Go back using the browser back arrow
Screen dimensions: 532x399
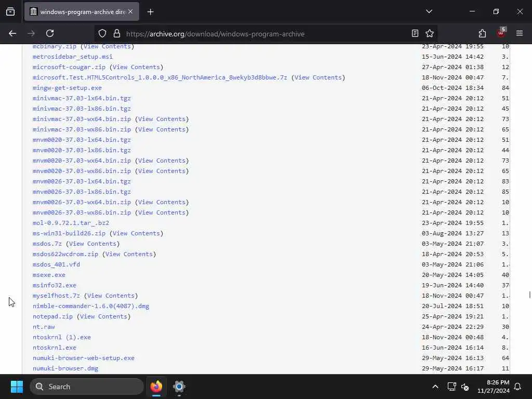[x=12, y=33]
